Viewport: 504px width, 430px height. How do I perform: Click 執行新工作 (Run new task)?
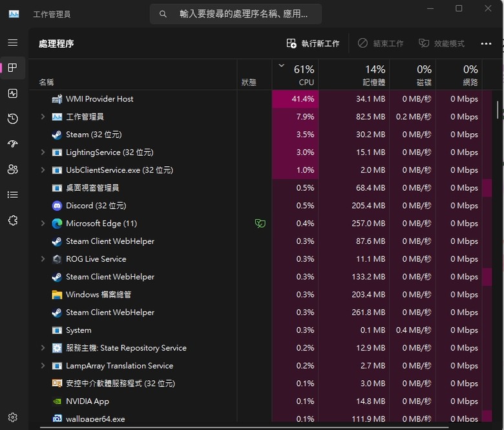click(x=313, y=43)
